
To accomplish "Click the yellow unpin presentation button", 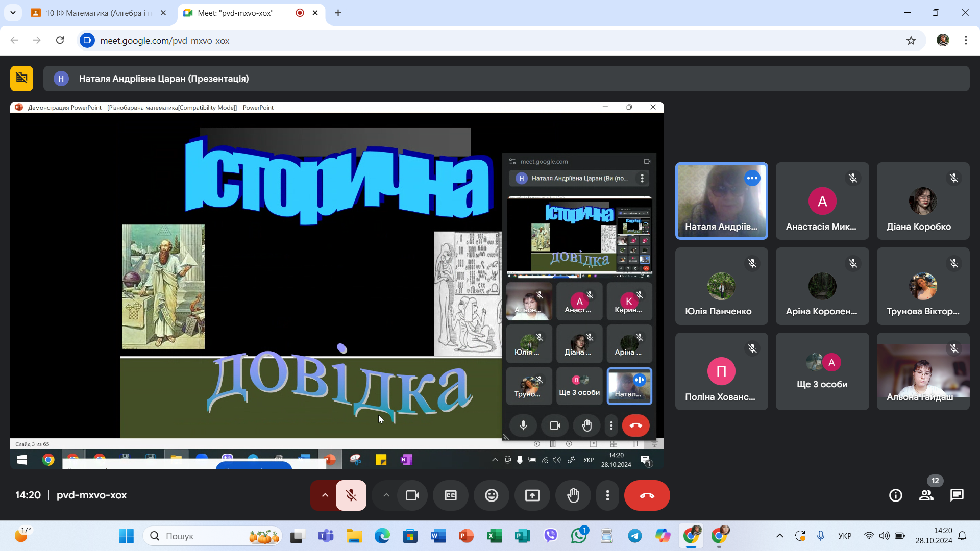I will [x=21, y=78].
